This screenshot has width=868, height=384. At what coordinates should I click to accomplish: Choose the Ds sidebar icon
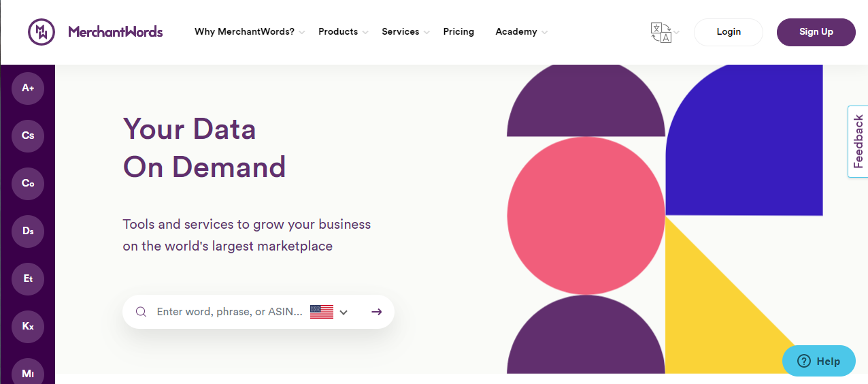point(28,231)
